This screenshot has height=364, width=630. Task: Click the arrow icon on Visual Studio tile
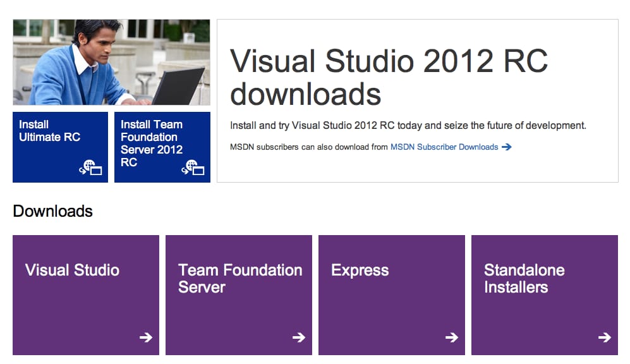[146, 337]
